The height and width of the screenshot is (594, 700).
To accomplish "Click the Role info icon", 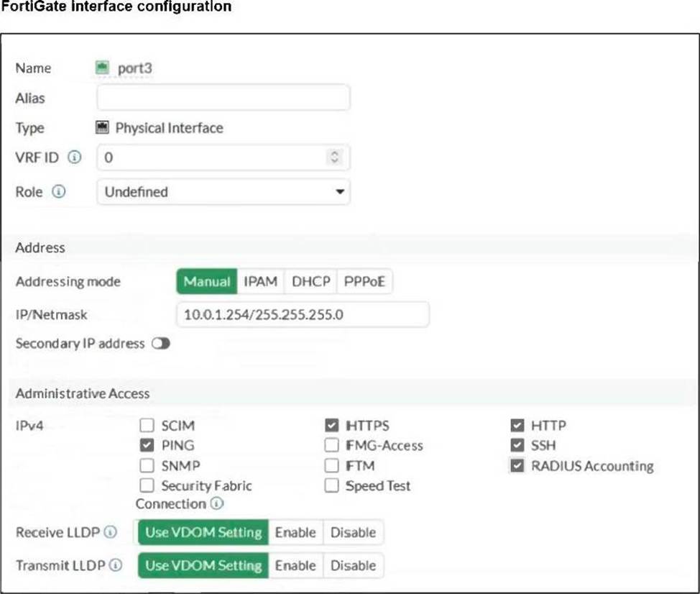I will pos(59,192).
